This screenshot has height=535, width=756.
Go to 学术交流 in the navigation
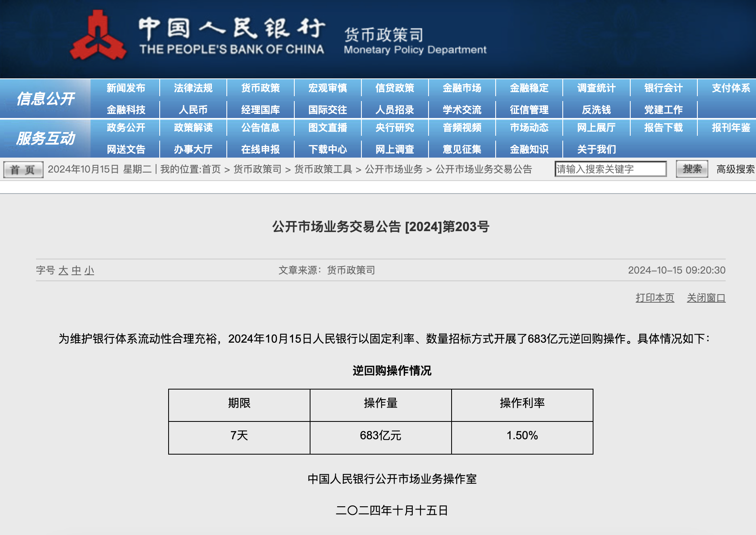coord(462,110)
